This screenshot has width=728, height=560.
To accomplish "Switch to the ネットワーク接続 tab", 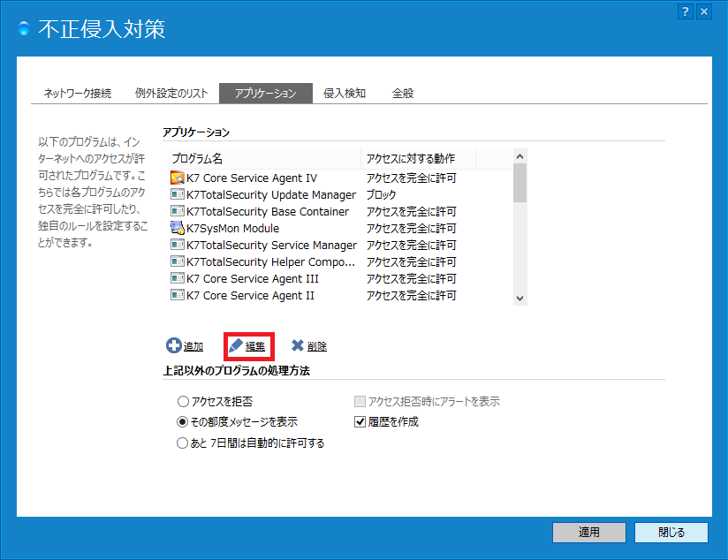I will point(78,94).
